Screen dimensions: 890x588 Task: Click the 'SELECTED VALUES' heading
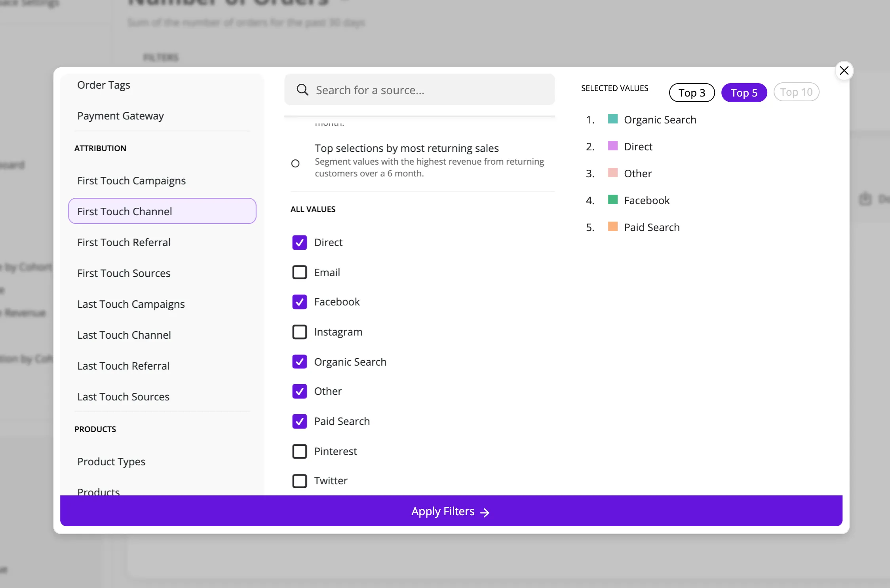[x=614, y=88]
